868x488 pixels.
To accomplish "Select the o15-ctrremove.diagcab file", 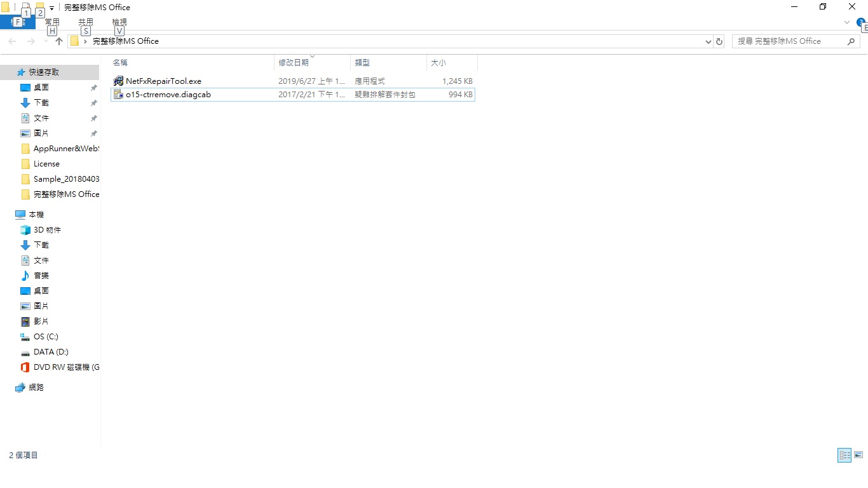I will tap(293, 95).
